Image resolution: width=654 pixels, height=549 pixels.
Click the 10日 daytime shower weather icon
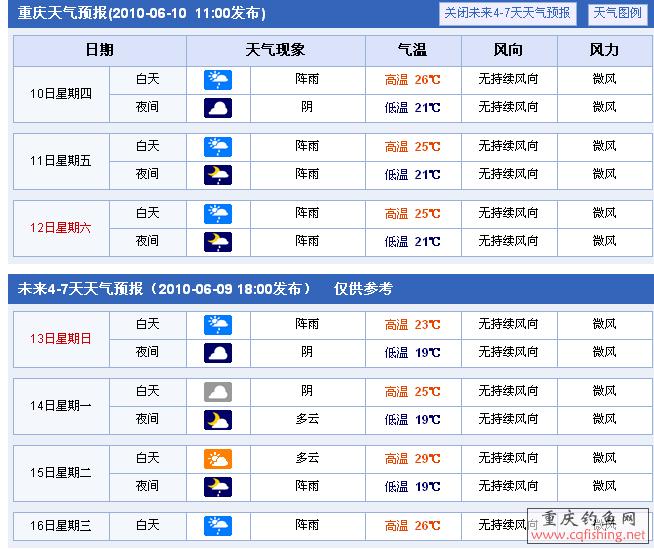[218, 80]
